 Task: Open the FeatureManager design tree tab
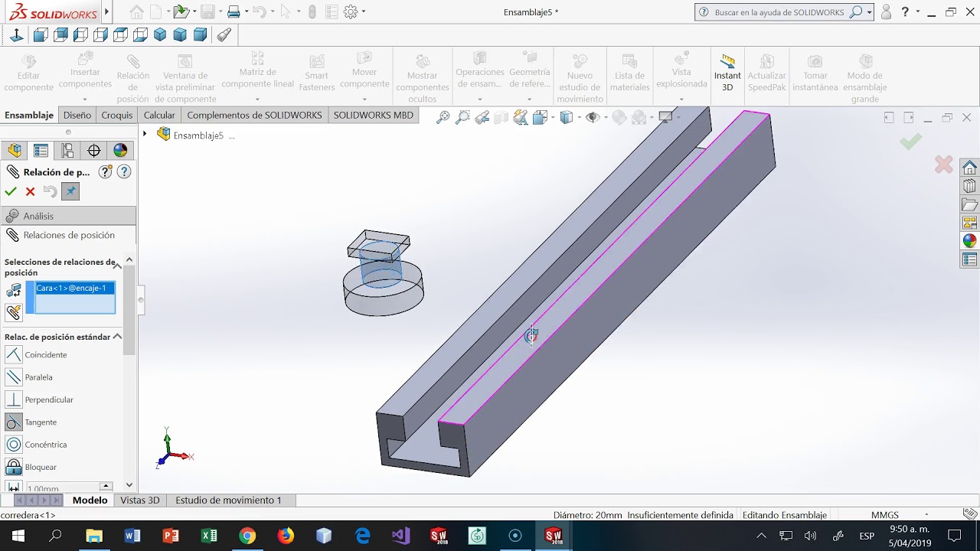[x=15, y=151]
